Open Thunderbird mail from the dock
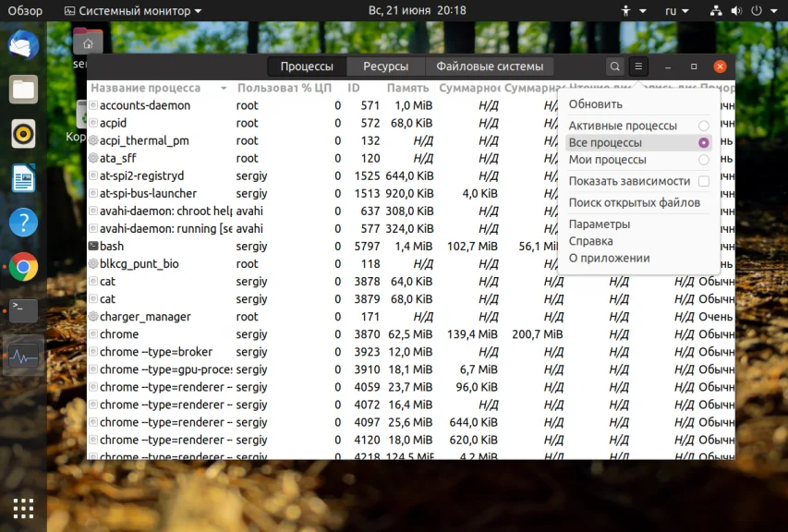Screen dimensions: 788x532 (23, 45)
